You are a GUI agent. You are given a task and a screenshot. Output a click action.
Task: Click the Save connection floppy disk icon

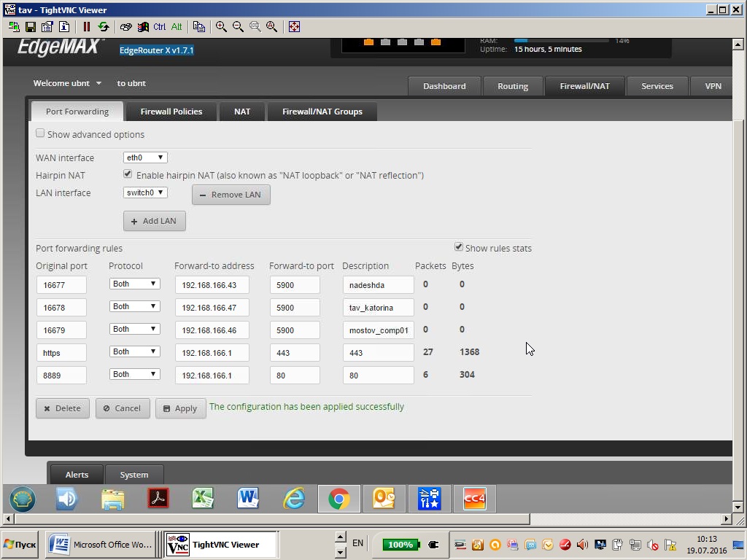pos(31,27)
